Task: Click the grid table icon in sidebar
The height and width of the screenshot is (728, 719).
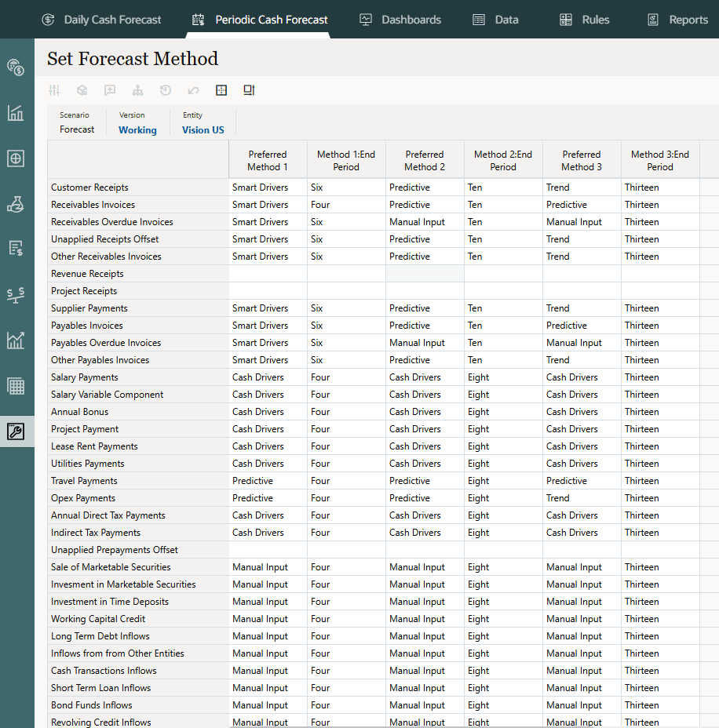Action: (x=16, y=386)
